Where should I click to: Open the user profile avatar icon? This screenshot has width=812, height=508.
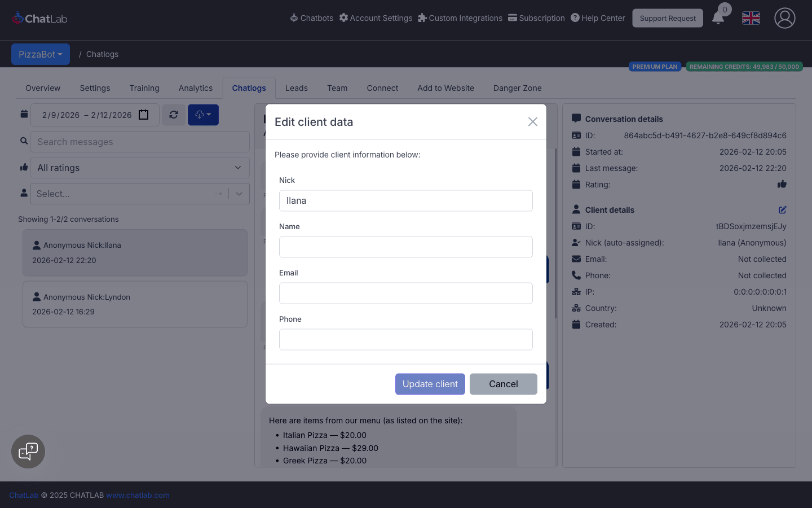(784, 18)
